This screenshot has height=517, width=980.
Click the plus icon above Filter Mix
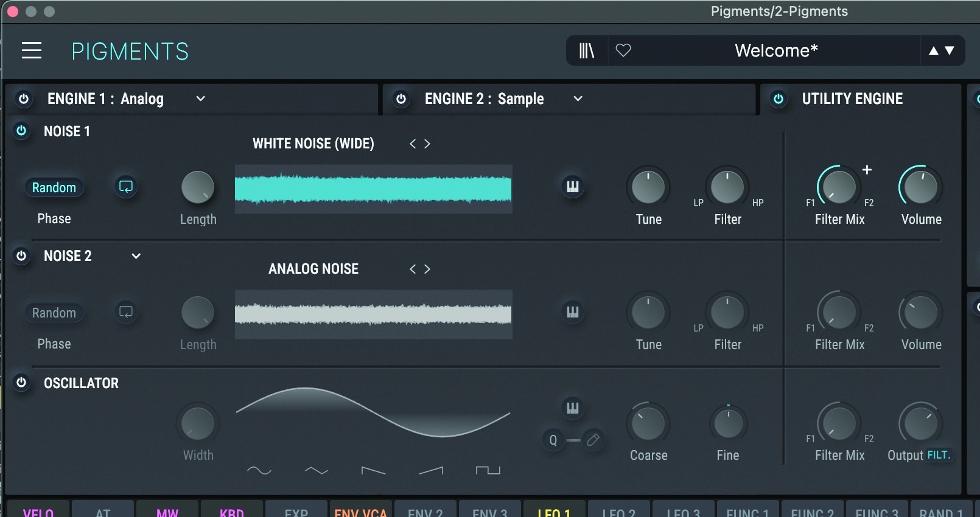(867, 170)
